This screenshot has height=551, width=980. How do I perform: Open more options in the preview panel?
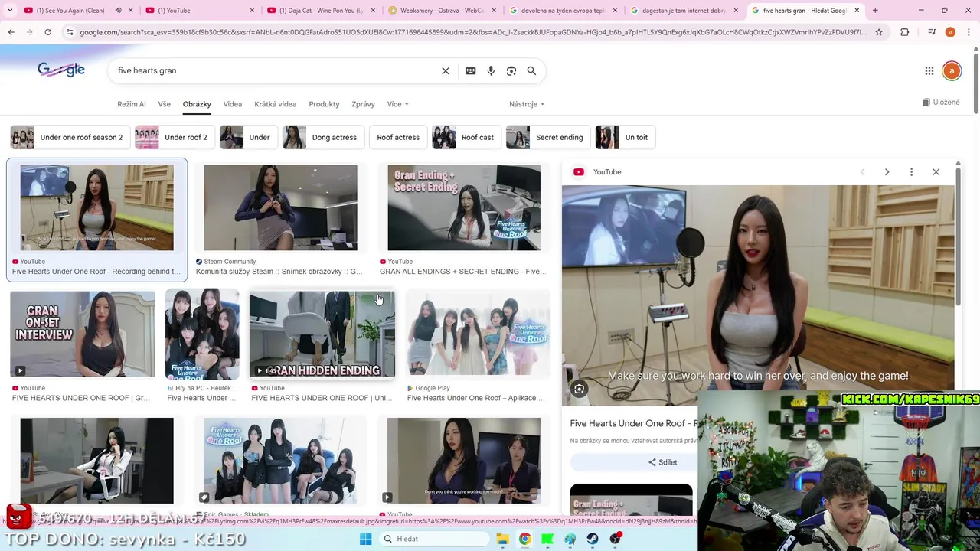point(911,172)
